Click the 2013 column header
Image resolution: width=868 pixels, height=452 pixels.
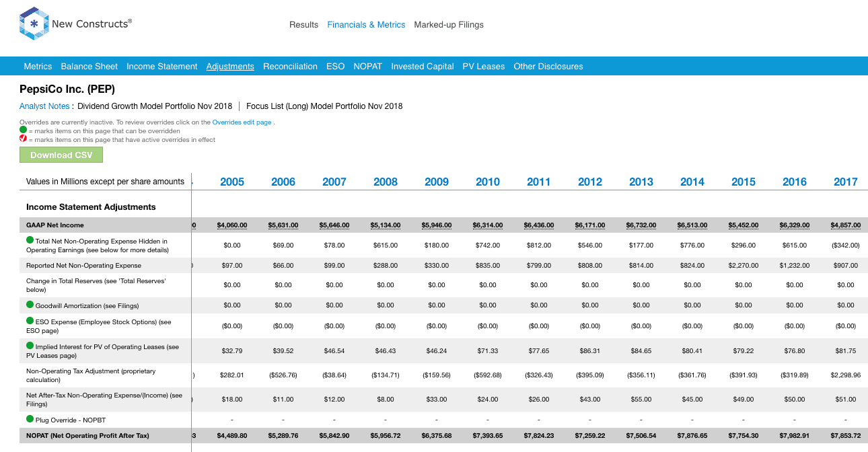pyautogui.click(x=641, y=182)
